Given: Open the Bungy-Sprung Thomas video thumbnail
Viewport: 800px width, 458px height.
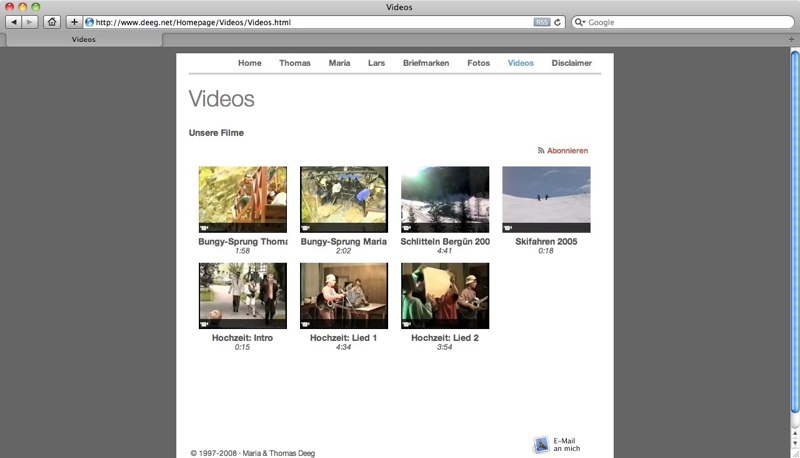Looking at the screenshot, I should coord(243,199).
